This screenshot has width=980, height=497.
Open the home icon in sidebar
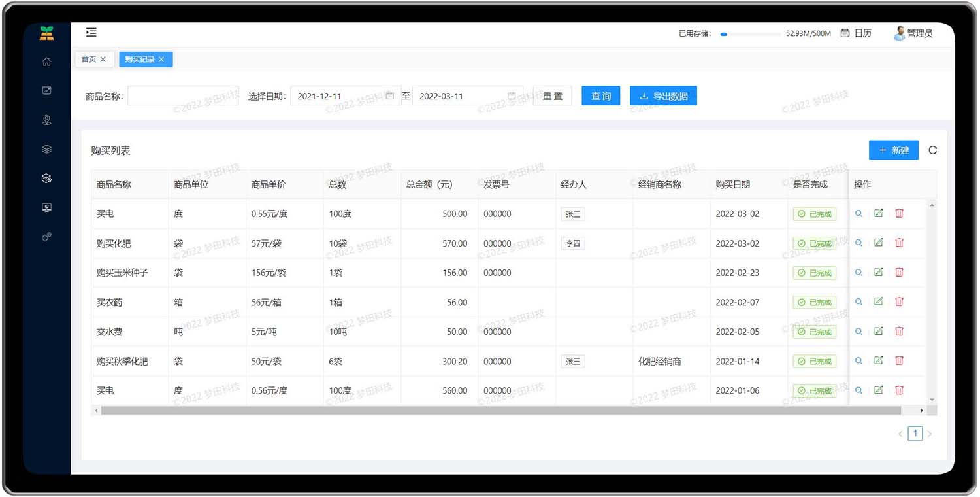pyautogui.click(x=46, y=61)
